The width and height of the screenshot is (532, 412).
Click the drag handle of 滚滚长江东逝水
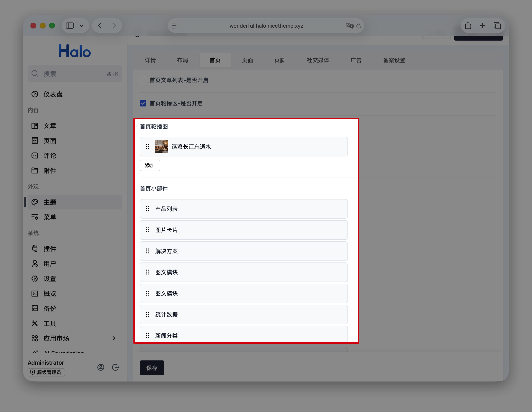[147, 147]
